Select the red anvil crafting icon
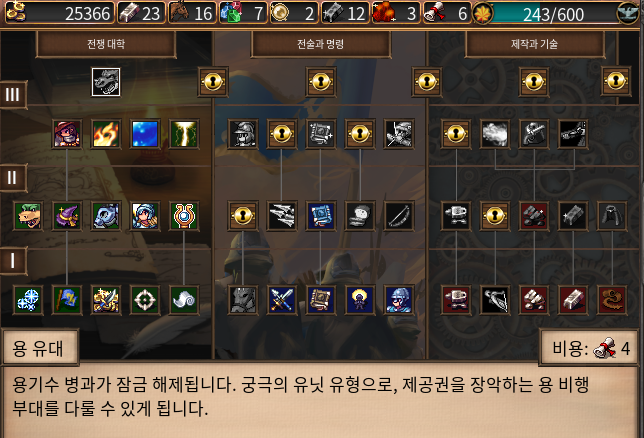Screen dimensions: 644x438 point(456,300)
